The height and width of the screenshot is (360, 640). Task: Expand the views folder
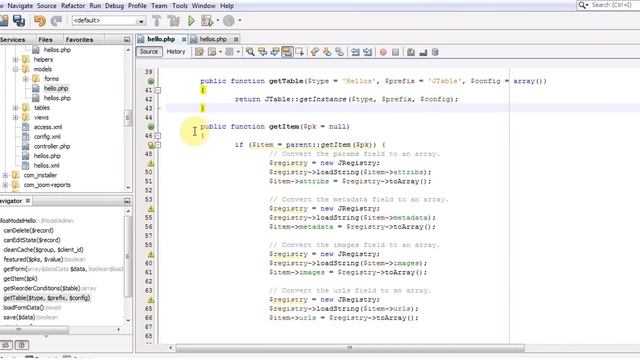click(x=16, y=118)
